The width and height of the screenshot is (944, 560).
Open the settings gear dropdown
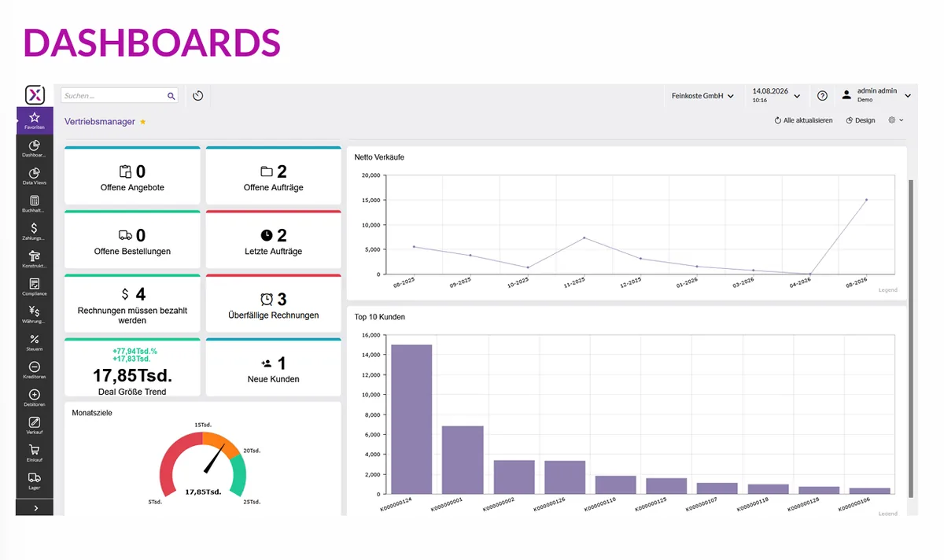[x=895, y=120]
